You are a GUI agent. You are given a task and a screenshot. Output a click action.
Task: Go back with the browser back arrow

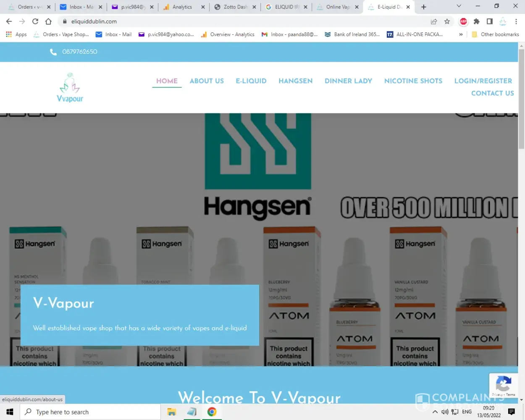click(x=9, y=21)
